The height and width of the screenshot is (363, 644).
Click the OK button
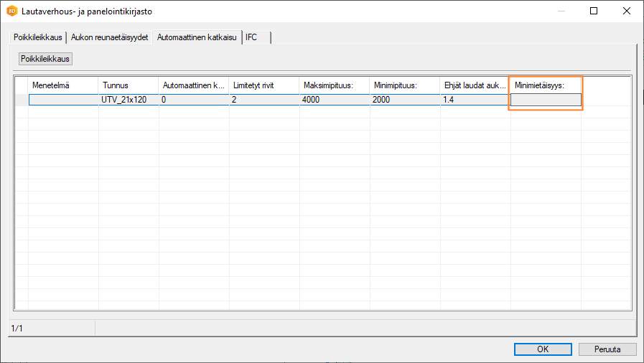543,349
